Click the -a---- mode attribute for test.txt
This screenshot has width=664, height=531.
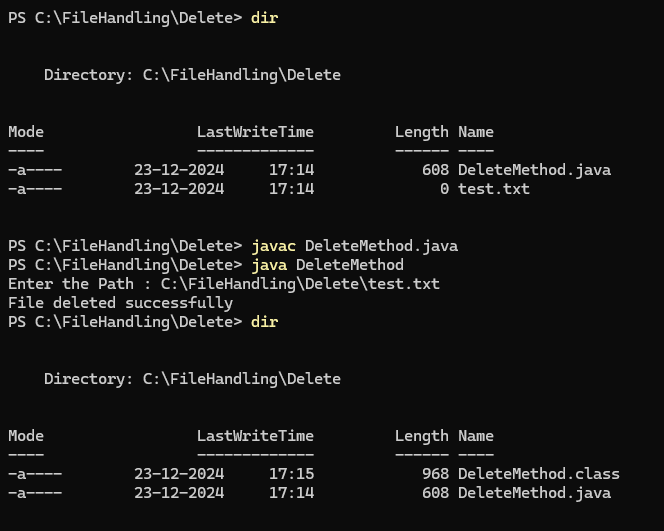point(35,189)
